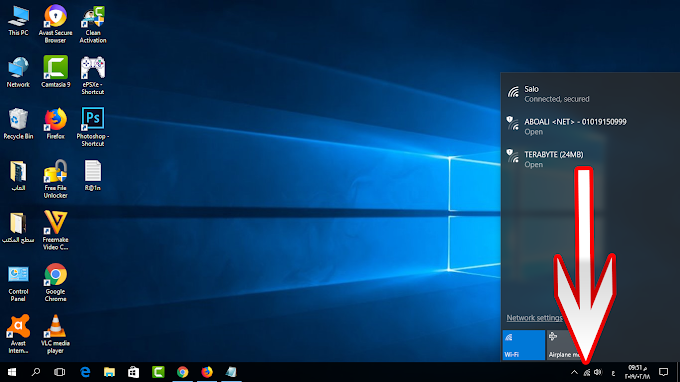Open File Explorer from taskbar
680x382 pixels.
pyautogui.click(x=109, y=372)
